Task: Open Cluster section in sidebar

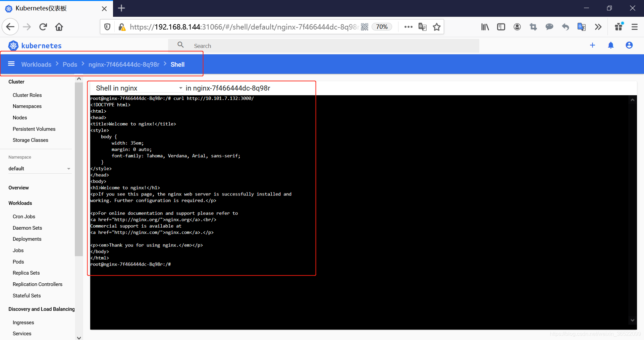Action: pyautogui.click(x=16, y=82)
